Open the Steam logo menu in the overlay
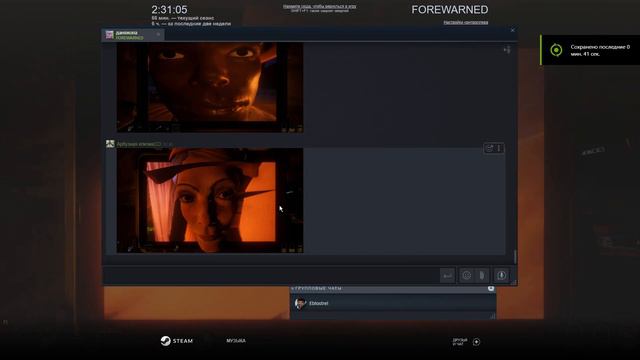 [x=177, y=341]
